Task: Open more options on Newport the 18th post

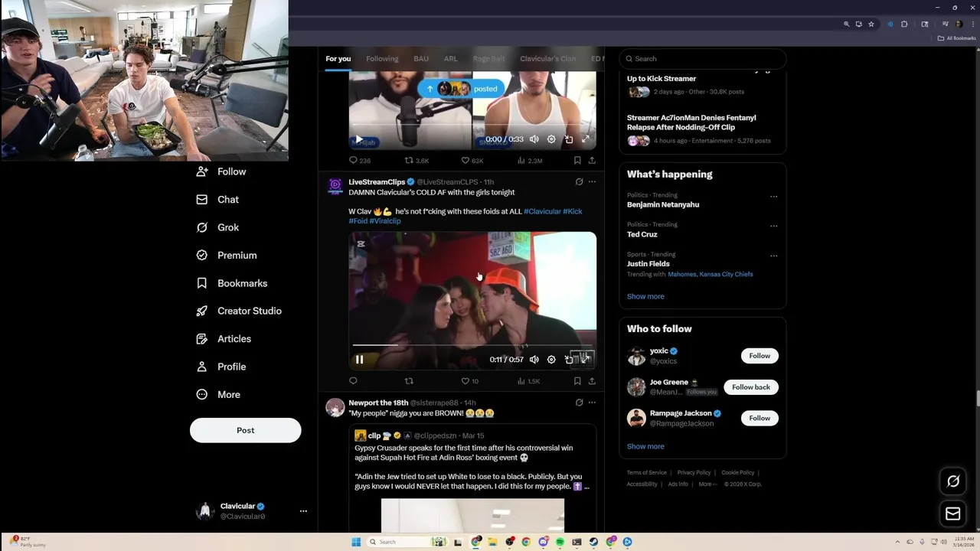Action: (592, 403)
